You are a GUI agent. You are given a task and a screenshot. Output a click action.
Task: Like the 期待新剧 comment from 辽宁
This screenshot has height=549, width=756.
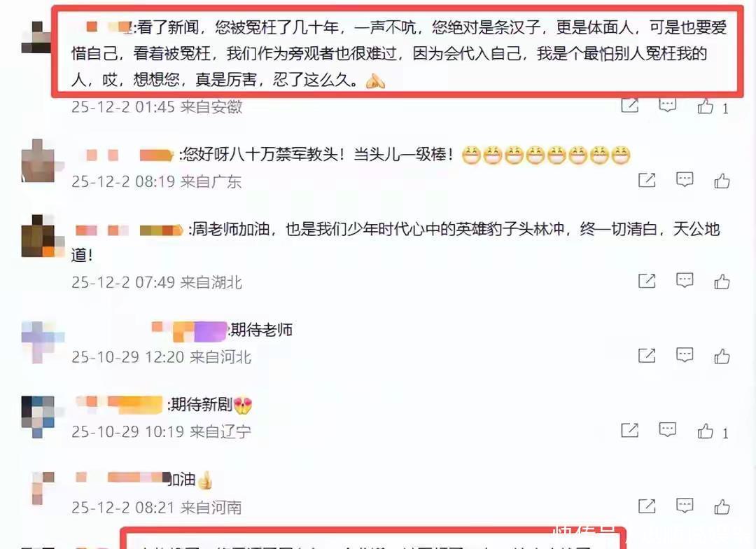tap(706, 431)
